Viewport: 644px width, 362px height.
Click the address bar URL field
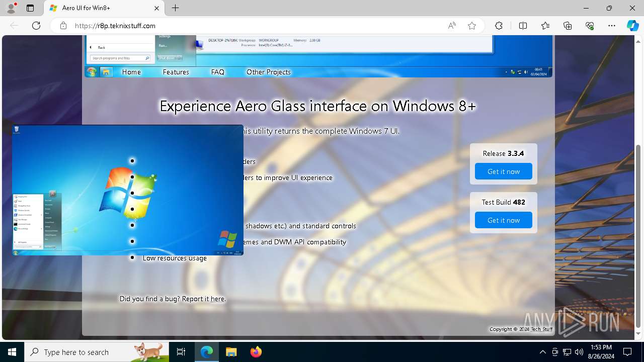click(252, 26)
